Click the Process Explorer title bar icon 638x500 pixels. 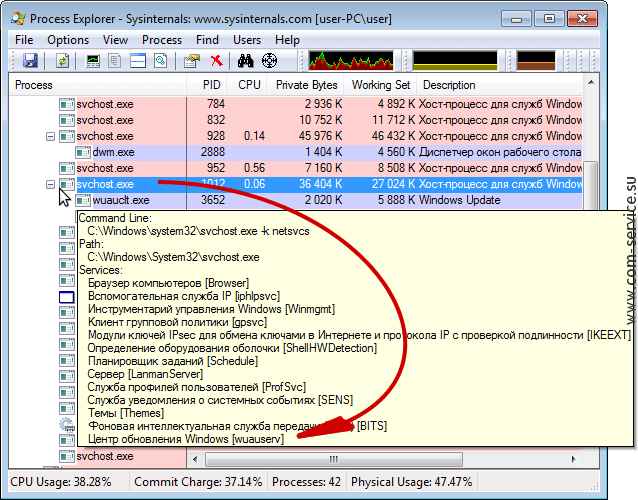[19, 18]
